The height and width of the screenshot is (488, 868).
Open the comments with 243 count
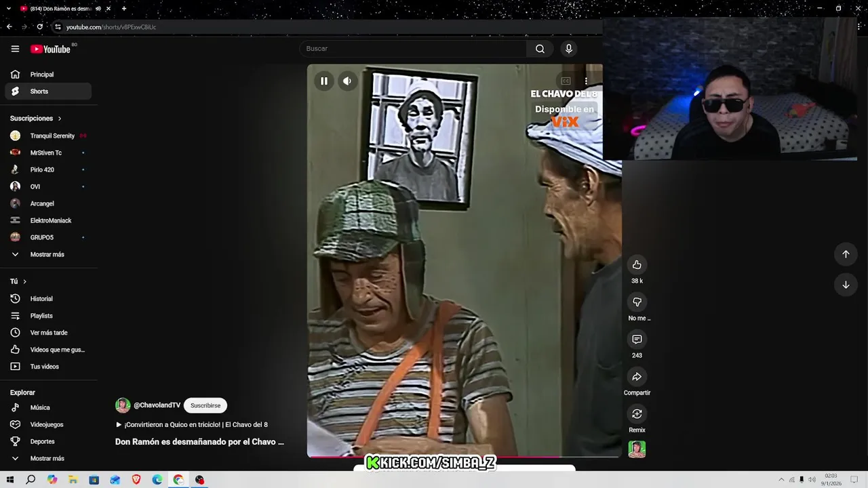coord(637,340)
